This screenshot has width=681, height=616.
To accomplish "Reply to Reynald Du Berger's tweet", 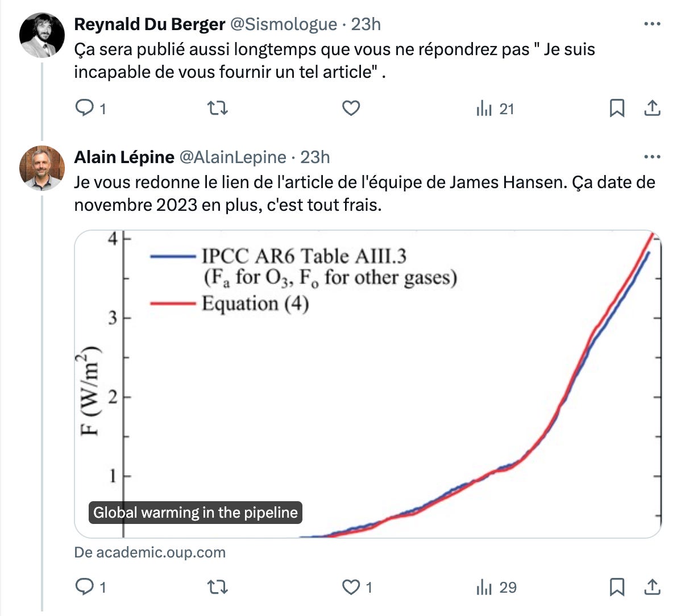I will pyautogui.click(x=90, y=108).
